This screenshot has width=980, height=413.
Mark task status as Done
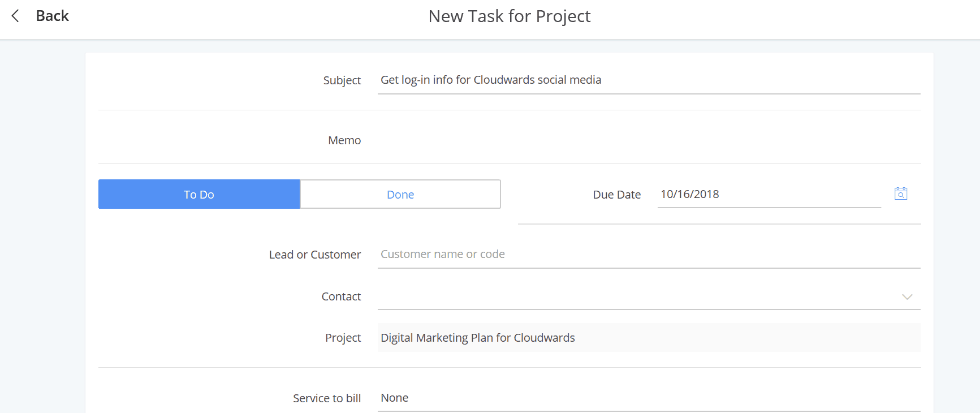(400, 194)
